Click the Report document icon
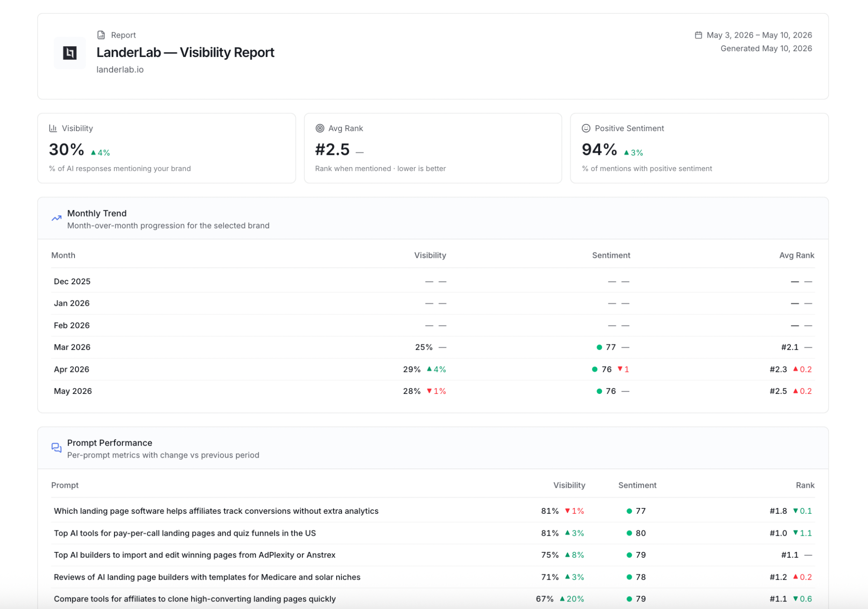Viewport: 868px width, 609px height. [x=101, y=35]
